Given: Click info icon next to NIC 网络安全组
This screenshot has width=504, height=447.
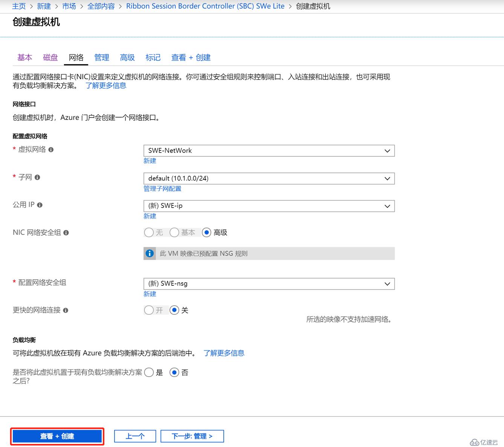Looking at the screenshot, I should click(66, 233).
